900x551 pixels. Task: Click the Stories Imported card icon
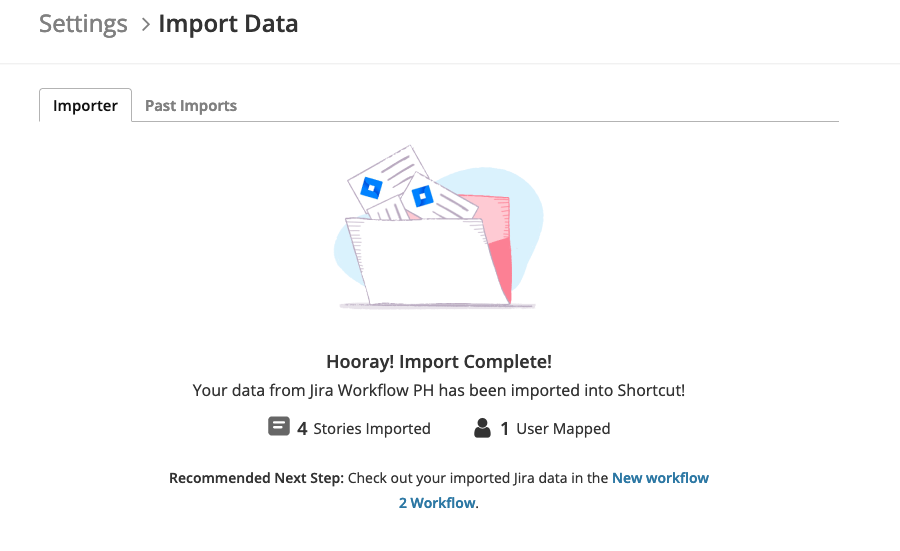click(x=279, y=426)
